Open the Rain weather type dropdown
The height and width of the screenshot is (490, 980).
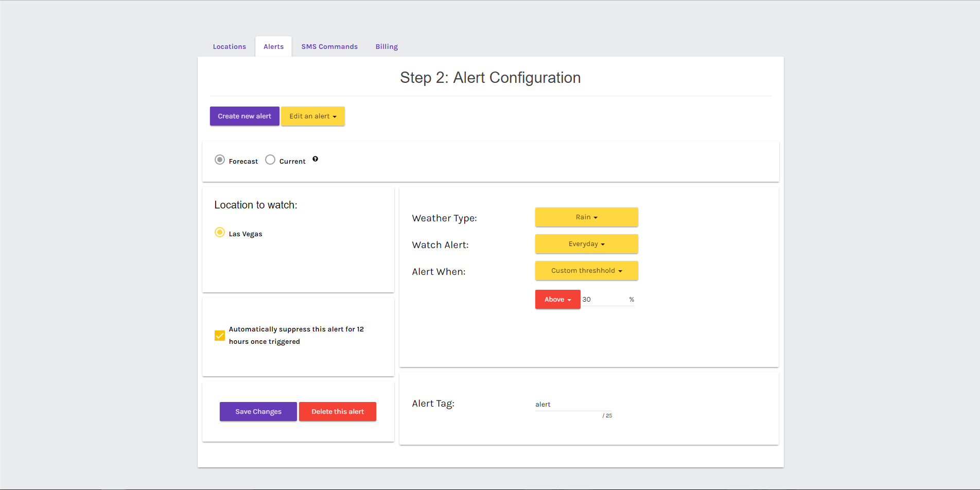pos(587,217)
